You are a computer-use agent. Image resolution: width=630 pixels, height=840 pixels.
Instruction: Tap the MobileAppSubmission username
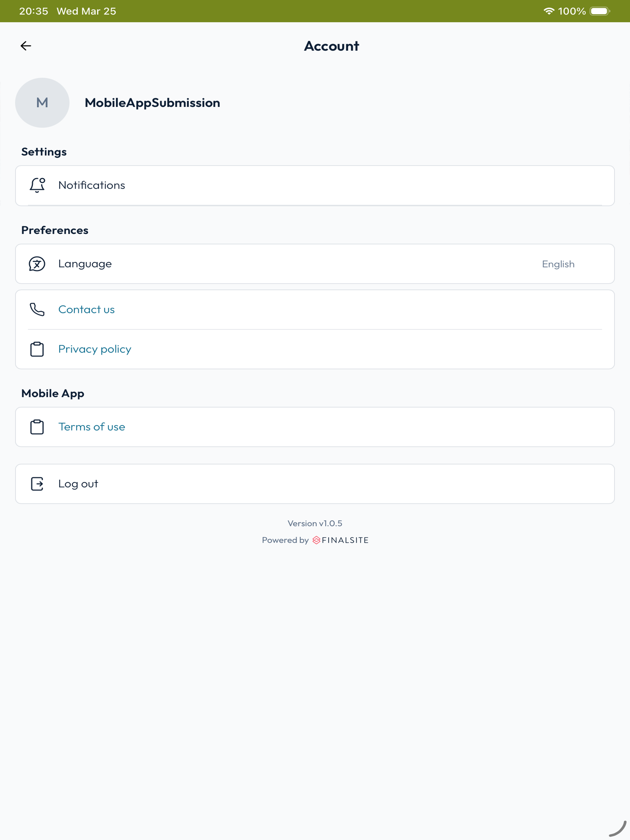point(152,103)
